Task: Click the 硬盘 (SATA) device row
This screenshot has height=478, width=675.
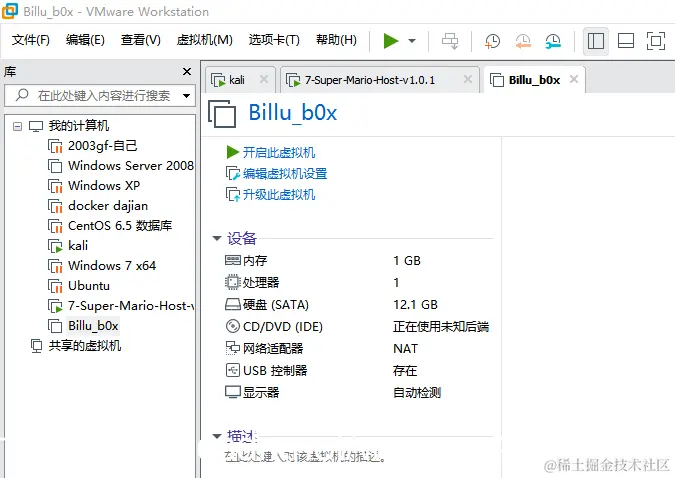Action: [x=358, y=304]
